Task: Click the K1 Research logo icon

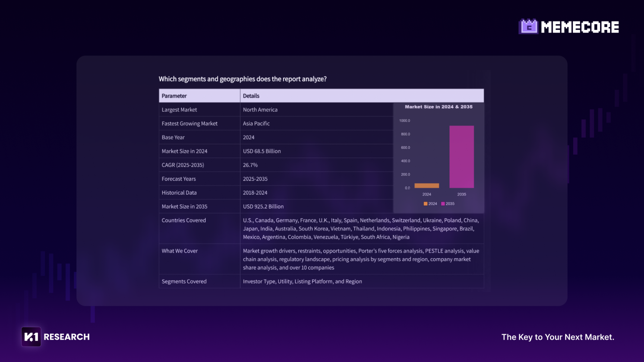Action: tap(31, 337)
